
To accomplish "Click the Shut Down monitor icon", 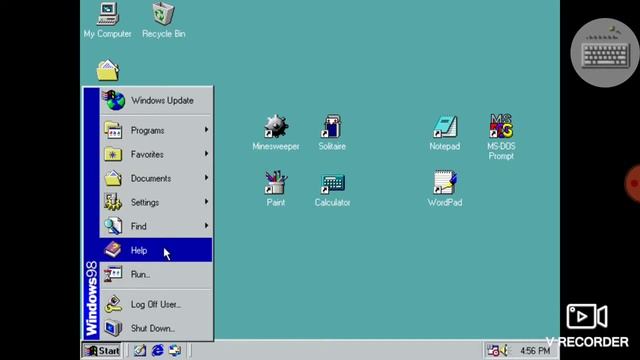I will [x=113, y=328].
